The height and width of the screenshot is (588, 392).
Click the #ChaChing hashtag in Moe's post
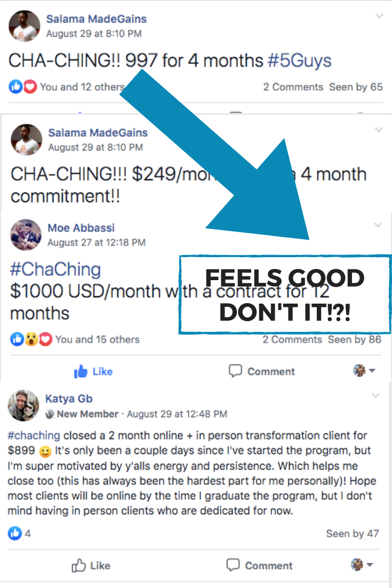55,269
